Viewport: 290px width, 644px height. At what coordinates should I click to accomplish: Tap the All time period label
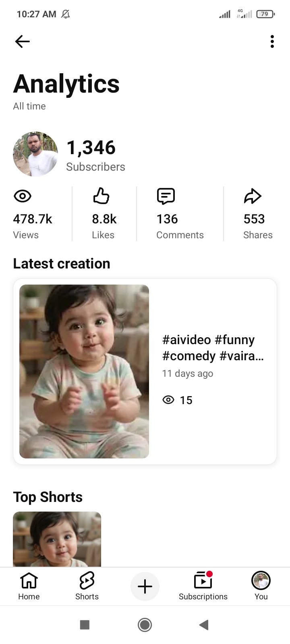[x=29, y=106]
